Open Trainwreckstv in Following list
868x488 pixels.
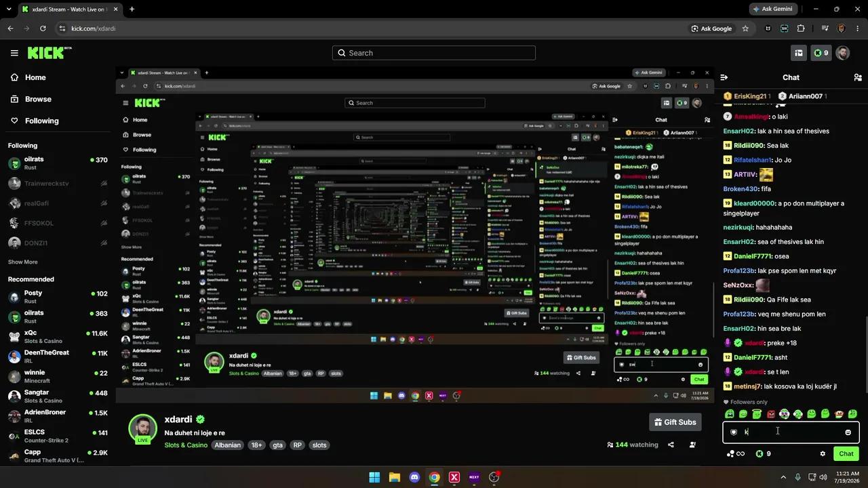(x=58, y=183)
